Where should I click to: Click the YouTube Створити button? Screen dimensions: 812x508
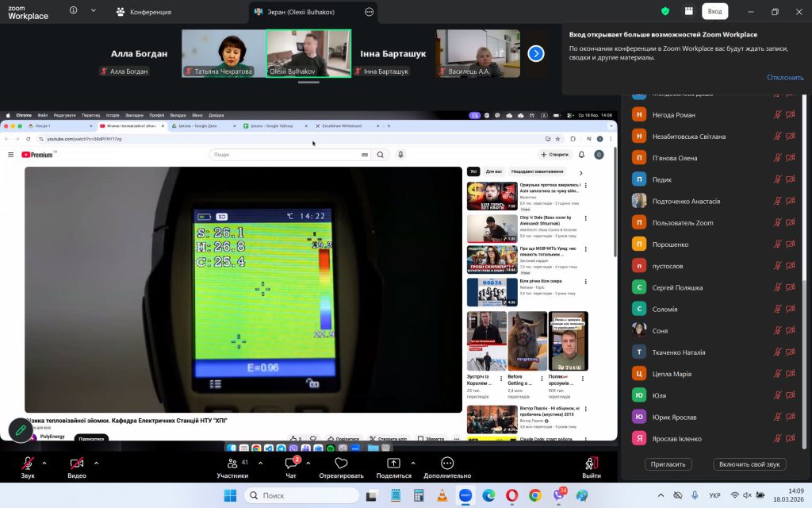554,155
